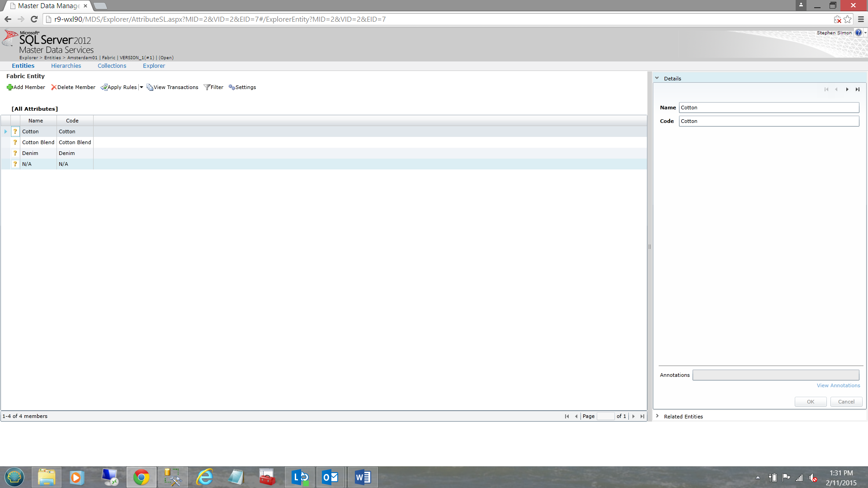The height and width of the screenshot is (488, 868).
Task: Open Apply Rules dropdown arrow
Action: [x=141, y=87]
